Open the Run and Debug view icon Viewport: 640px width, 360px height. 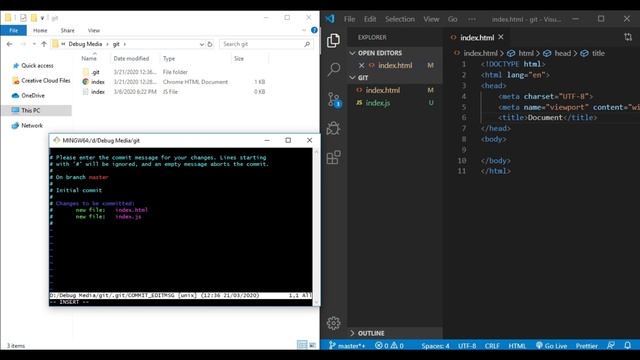point(333,128)
